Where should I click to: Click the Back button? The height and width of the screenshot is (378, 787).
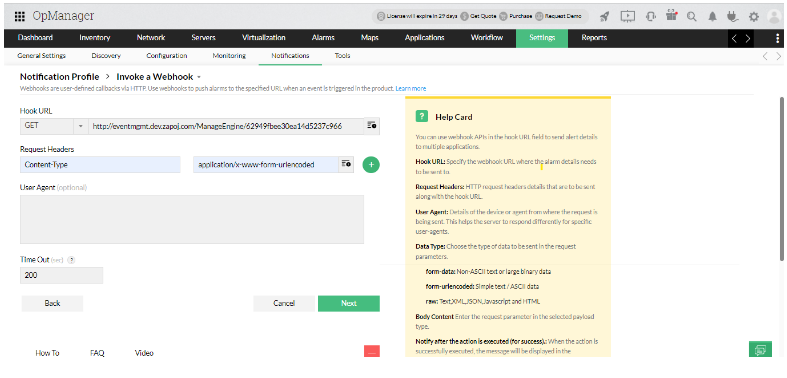(52, 303)
